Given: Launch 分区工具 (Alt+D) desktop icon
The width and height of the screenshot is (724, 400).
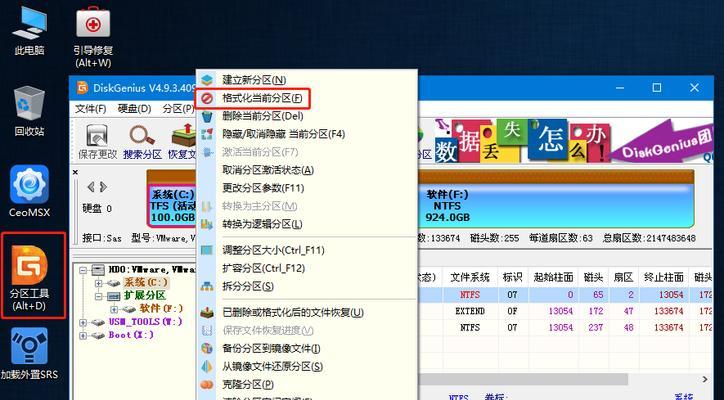Looking at the screenshot, I should tap(31, 277).
